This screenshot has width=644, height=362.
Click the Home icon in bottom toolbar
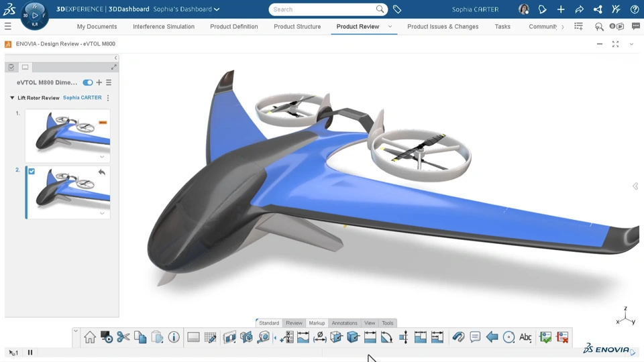(89, 337)
